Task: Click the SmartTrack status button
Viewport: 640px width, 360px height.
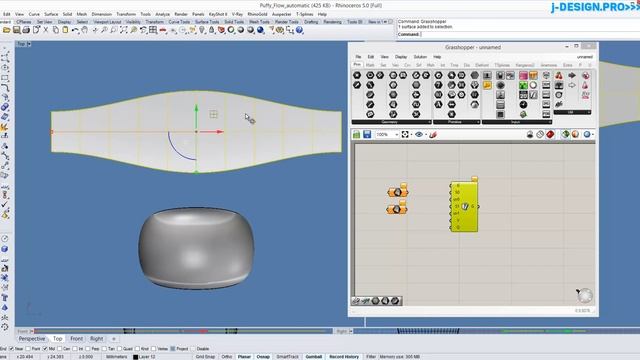Action: [x=287, y=356]
